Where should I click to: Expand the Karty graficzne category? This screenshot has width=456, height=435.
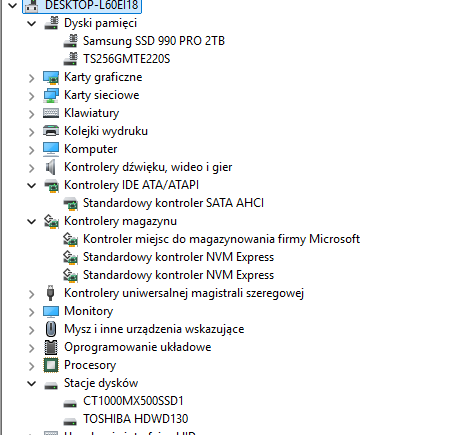(x=31, y=78)
